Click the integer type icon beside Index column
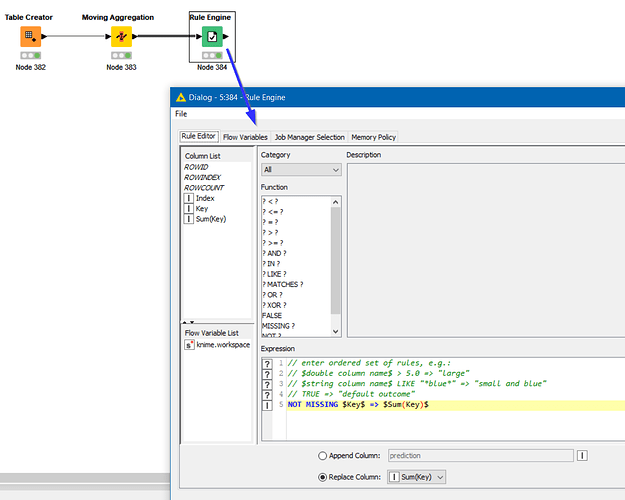 coord(189,198)
